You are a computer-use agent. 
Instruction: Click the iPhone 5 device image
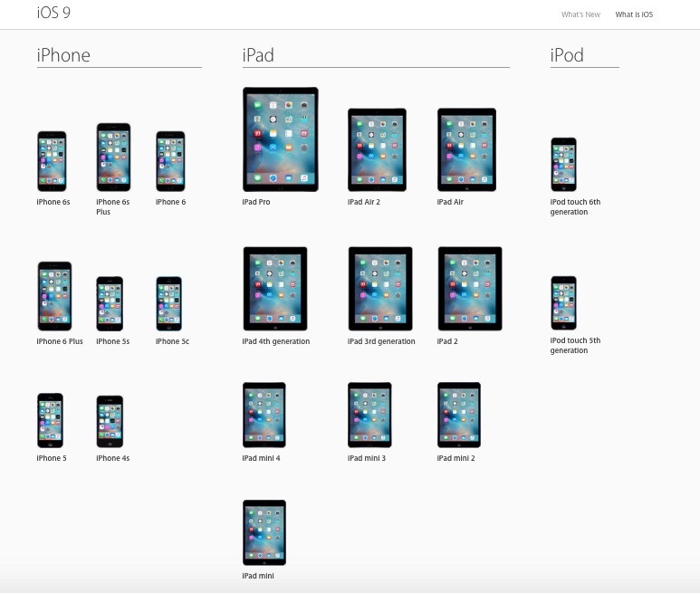pos(50,420)
